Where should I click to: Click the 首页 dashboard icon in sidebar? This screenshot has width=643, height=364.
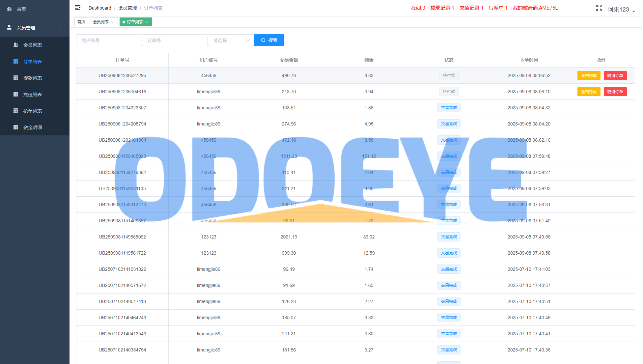coord(9,9)
